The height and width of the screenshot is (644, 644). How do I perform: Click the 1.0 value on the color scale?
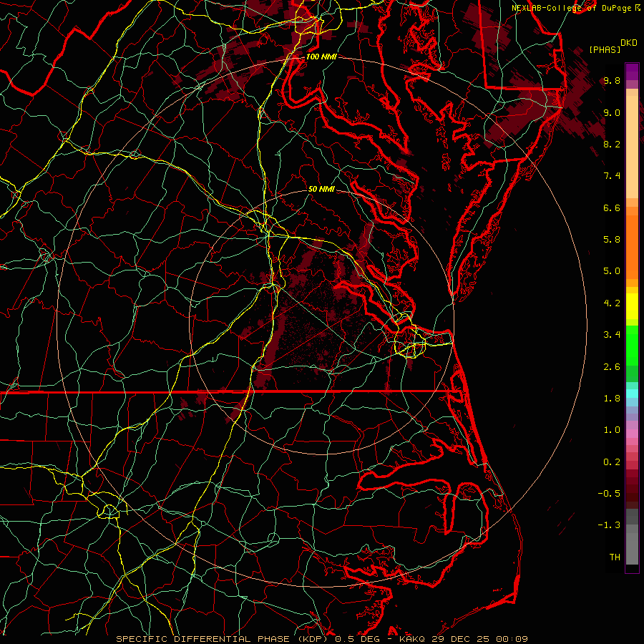point(612,430)
